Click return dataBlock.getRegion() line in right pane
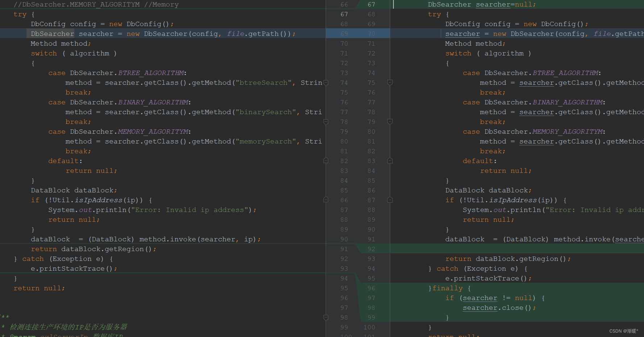Screen dimensions: 644x337 (x=508, y=259)
